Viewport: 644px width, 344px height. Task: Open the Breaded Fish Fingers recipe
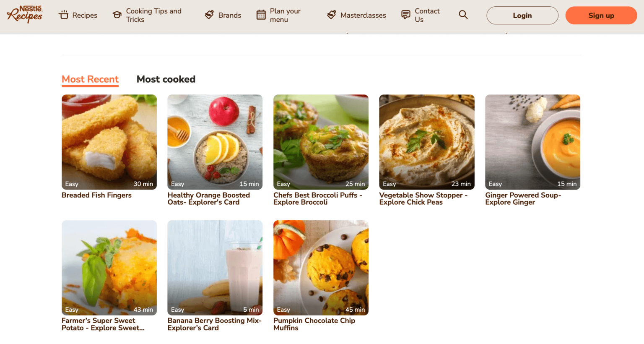coord(96,195)
